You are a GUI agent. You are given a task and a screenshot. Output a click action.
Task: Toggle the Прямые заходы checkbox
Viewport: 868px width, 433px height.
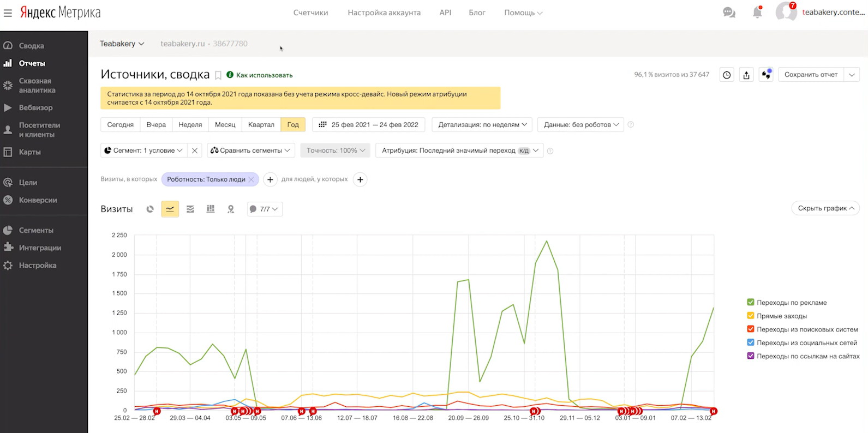751,316
